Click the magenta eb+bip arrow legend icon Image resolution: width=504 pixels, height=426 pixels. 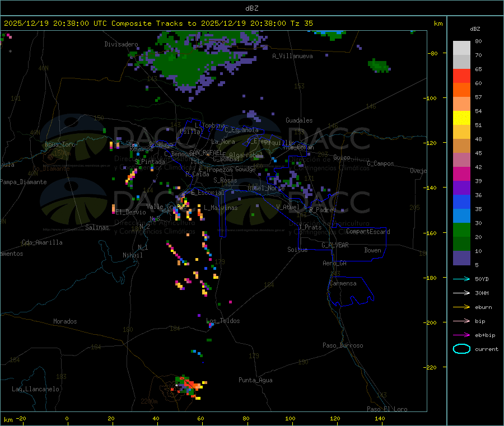[461, 335]
